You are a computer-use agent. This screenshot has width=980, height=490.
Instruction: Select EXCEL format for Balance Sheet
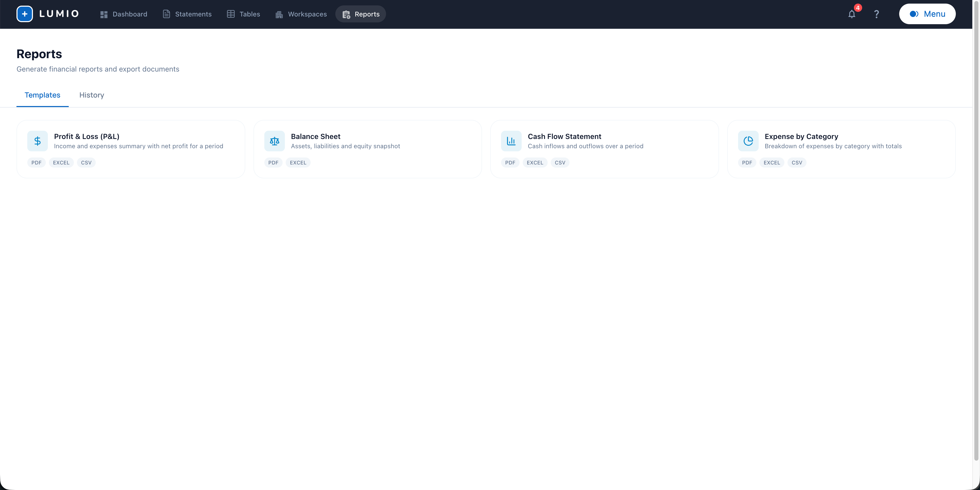point(298,162)
